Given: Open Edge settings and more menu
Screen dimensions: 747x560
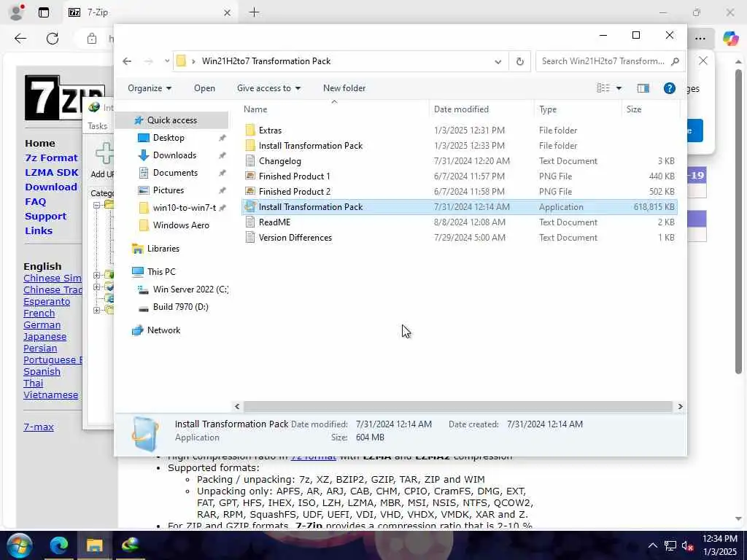Looking at the screenshot, I should [700, 39].
